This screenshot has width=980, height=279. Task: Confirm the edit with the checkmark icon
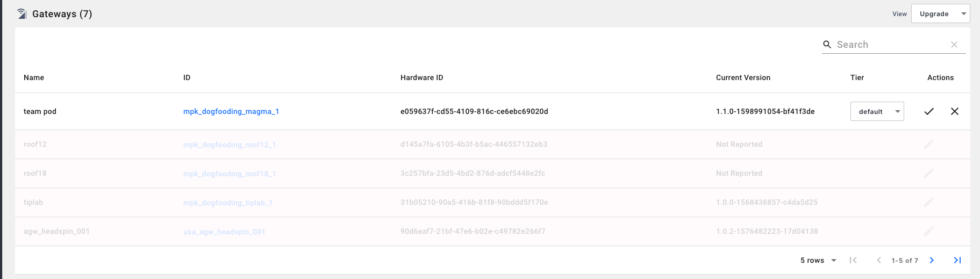pyautogui.click(x=929, y=111)
